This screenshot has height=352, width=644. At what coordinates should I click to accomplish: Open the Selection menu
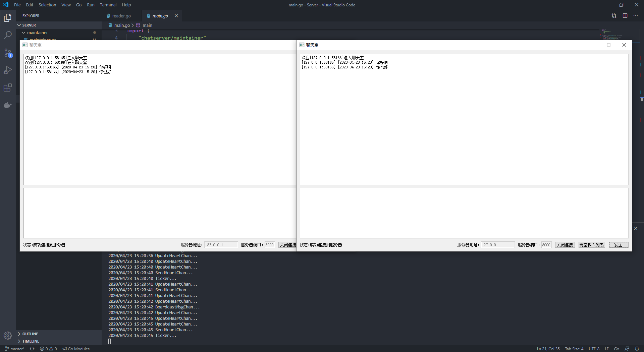click(47, 5)
